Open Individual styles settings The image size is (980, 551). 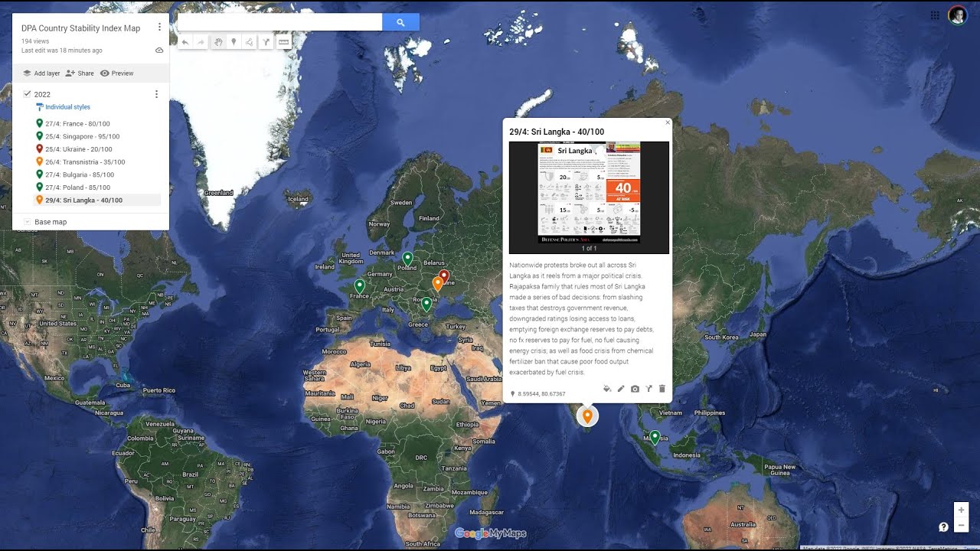[x=63, y=107]
